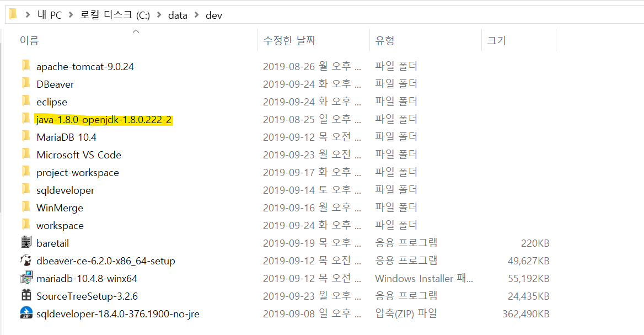
Task: Sort by 수정한 날짜 column header
Action: 289,40
